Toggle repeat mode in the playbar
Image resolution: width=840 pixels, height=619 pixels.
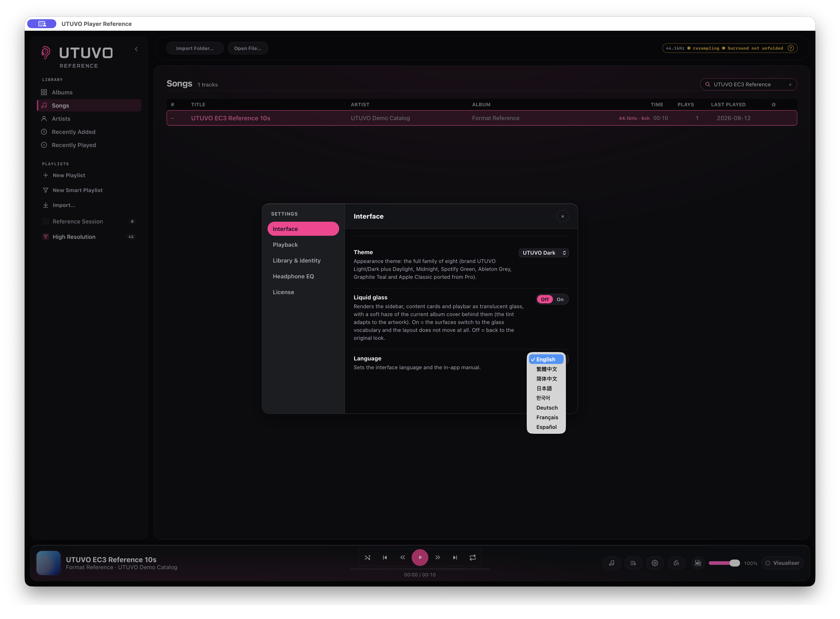(472, 558)
